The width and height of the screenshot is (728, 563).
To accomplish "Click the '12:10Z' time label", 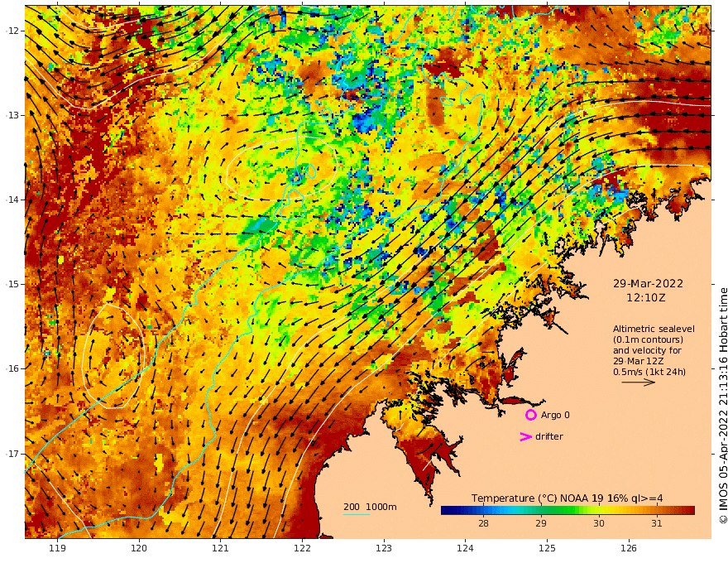I will click(645, 298).
